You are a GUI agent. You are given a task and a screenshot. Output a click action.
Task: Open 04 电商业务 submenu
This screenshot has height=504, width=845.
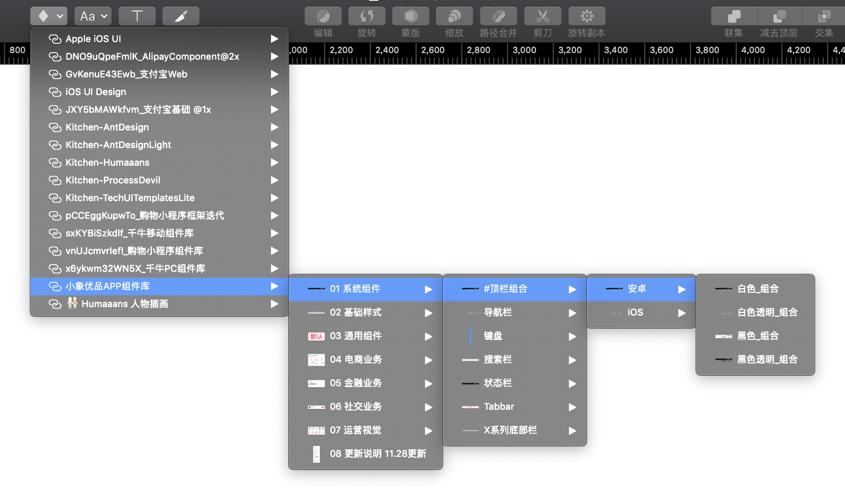365,360
